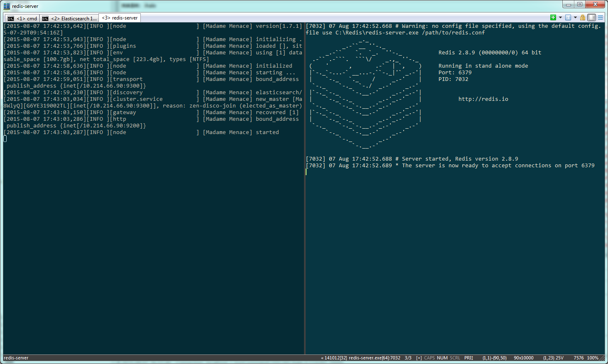Click the [discovery log line

153,93
